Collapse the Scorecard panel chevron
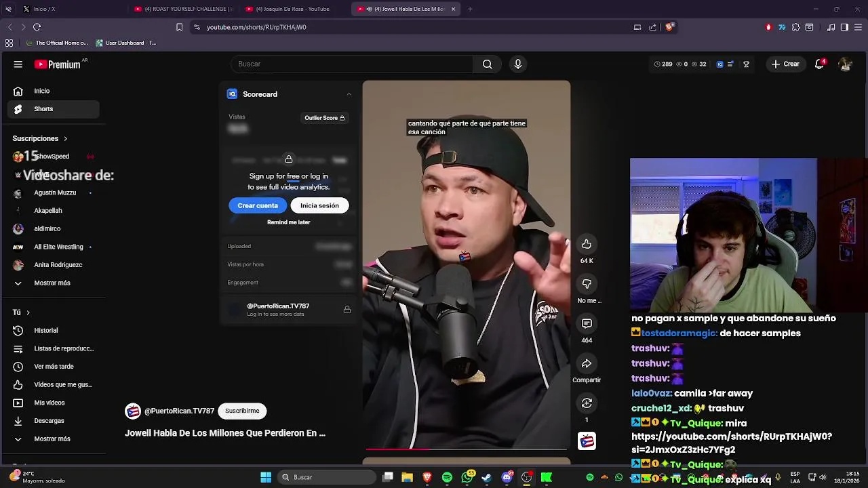 tap(349, 94)
